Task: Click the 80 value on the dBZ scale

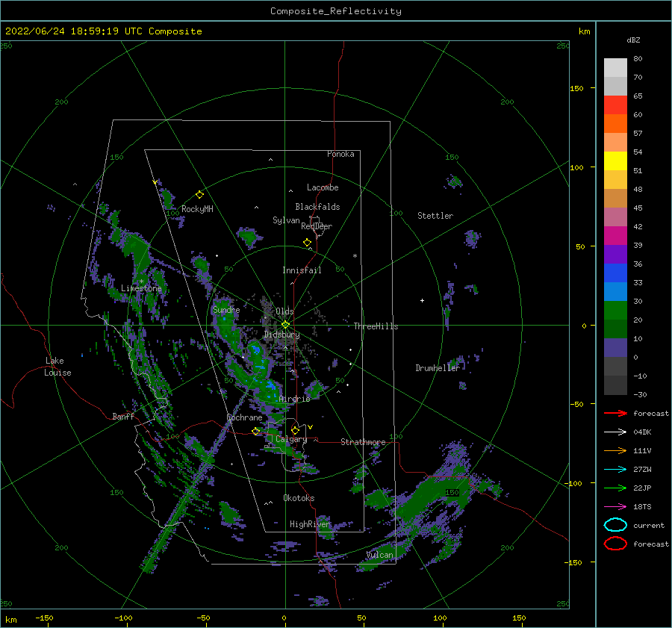Action: (638, 58)
